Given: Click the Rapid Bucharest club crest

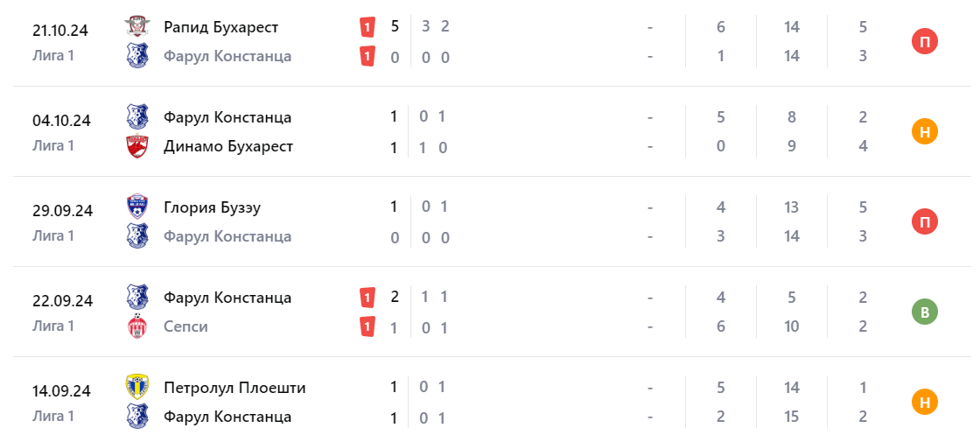Looking at the screenshot, I should [136, 27].
